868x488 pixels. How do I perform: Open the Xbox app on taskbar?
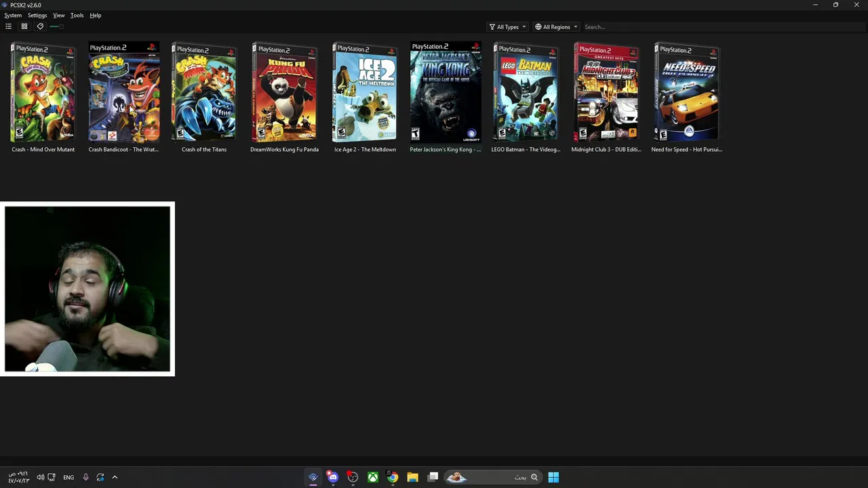372,477
